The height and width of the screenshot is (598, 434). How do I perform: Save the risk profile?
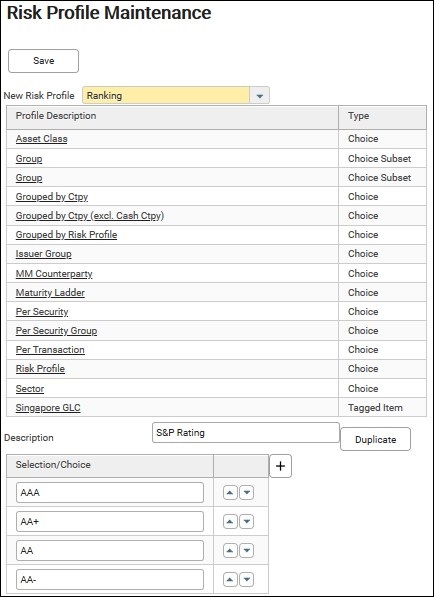click(43, 61)
